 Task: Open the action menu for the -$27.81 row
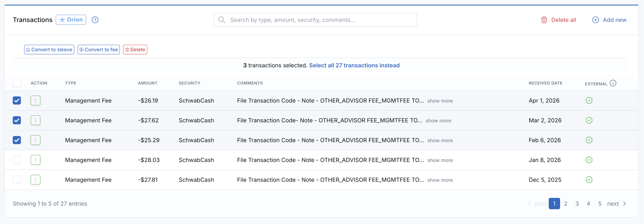pos(36,180)
